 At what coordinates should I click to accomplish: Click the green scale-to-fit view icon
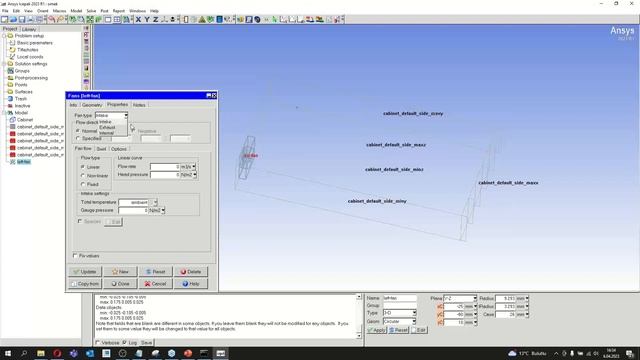[90, 19]
